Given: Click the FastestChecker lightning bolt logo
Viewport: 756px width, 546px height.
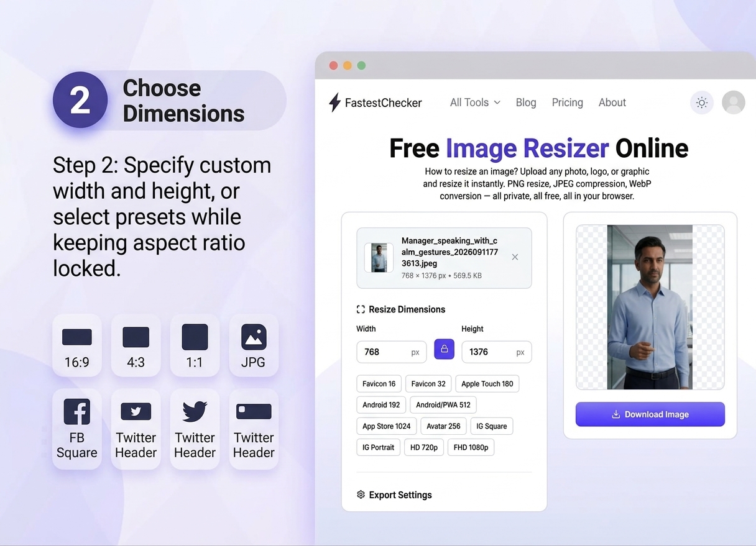Looking at the screenshot, I should point(334,102).
